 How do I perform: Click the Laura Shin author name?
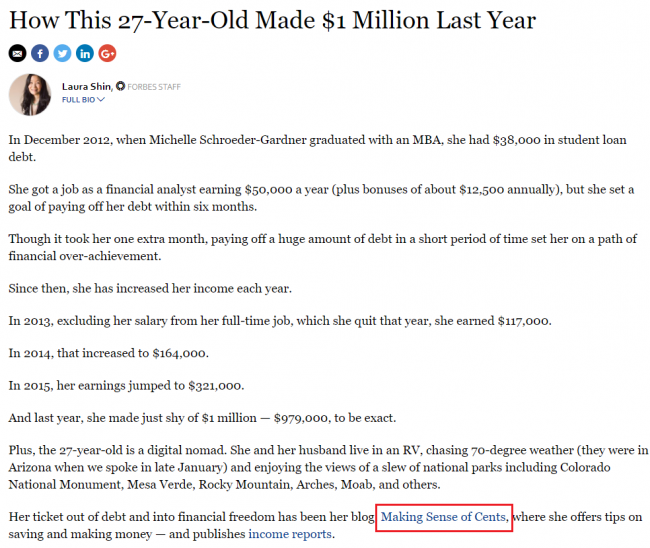coord(87,86)
